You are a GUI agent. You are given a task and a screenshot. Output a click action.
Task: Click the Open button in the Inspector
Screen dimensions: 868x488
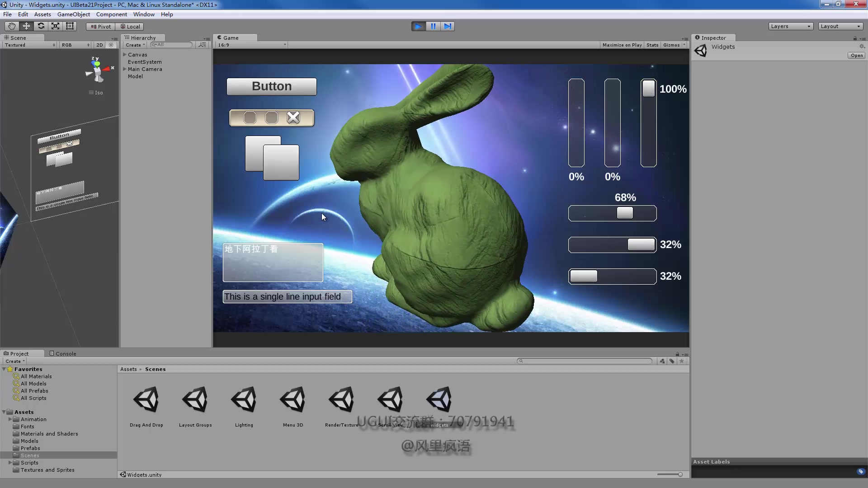(856, 55)
